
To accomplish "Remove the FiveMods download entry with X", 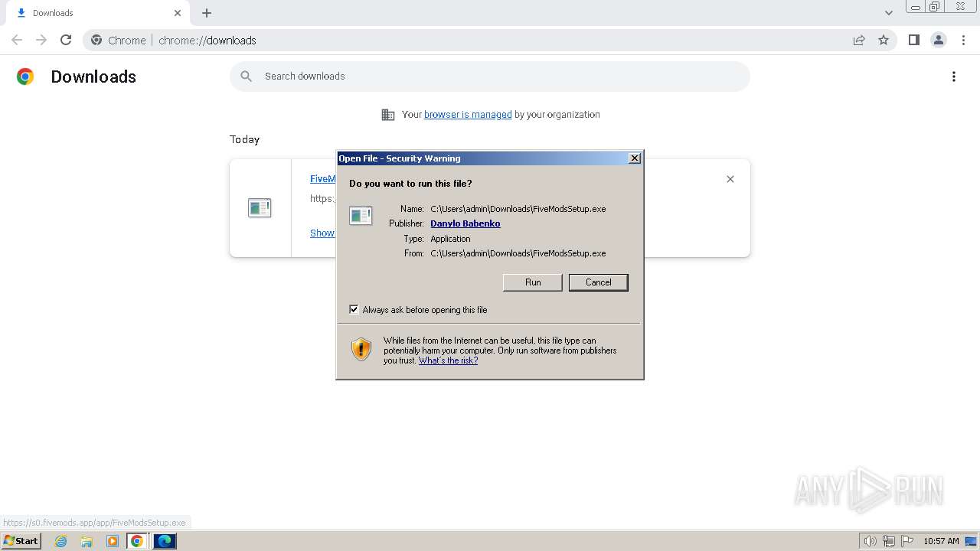I will click(x=730, y=179).
